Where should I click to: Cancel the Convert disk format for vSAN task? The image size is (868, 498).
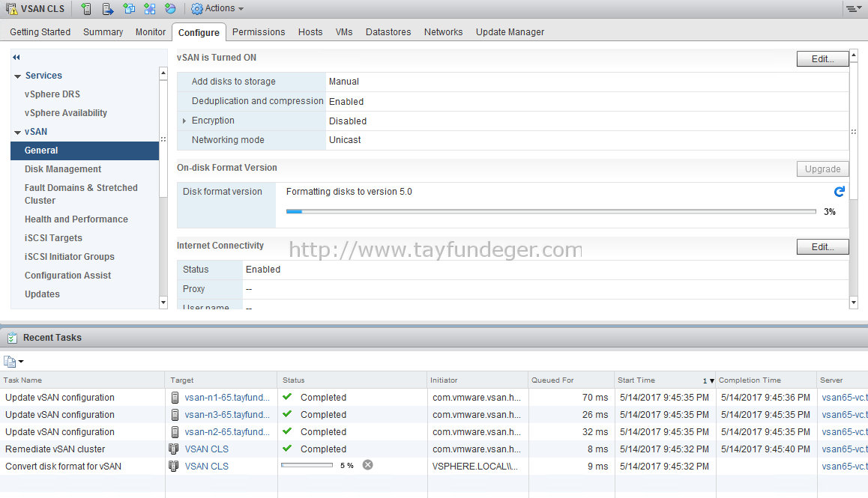[367, 465]
